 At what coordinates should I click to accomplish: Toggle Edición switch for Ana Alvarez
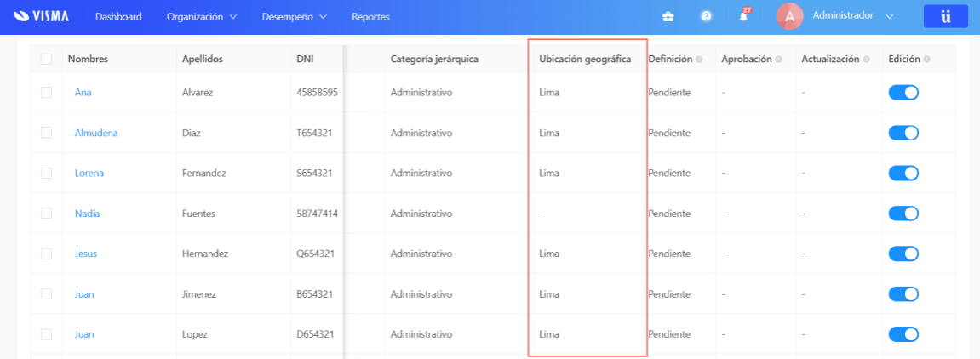pyautogui.click(x=903, y=93)
